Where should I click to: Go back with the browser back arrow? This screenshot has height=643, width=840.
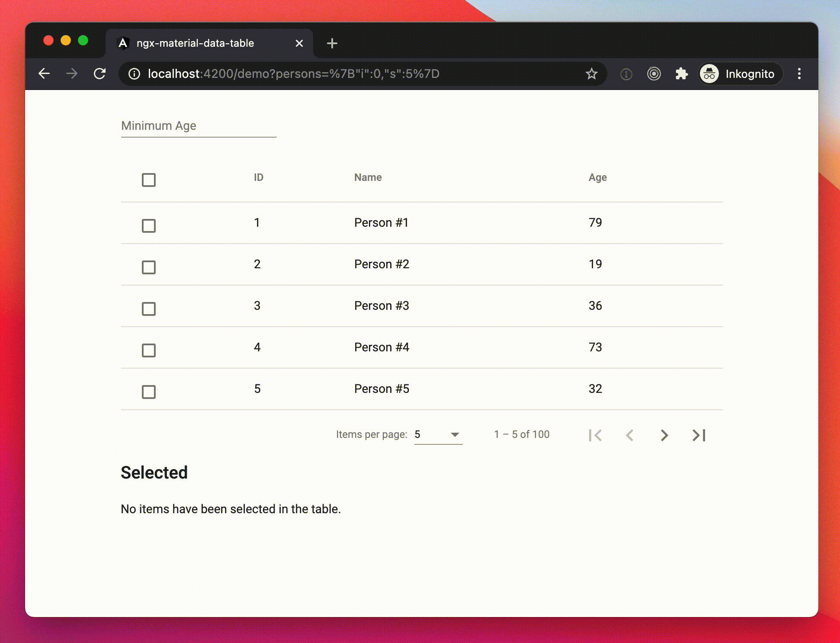point(44,74)
